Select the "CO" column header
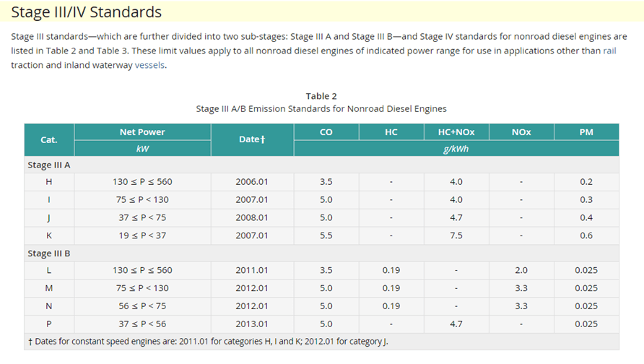This screenshot has height=364, width=644. pos(326,132)
